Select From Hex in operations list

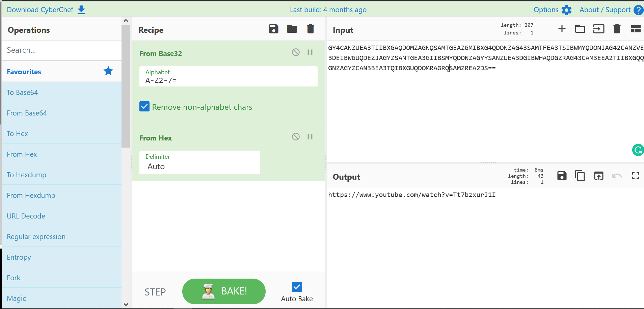pos(61,154)
